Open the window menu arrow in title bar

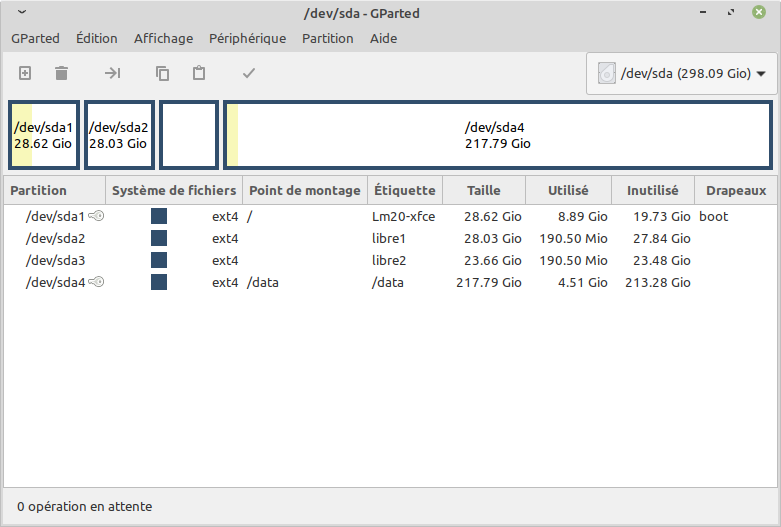tap(22, 12)
